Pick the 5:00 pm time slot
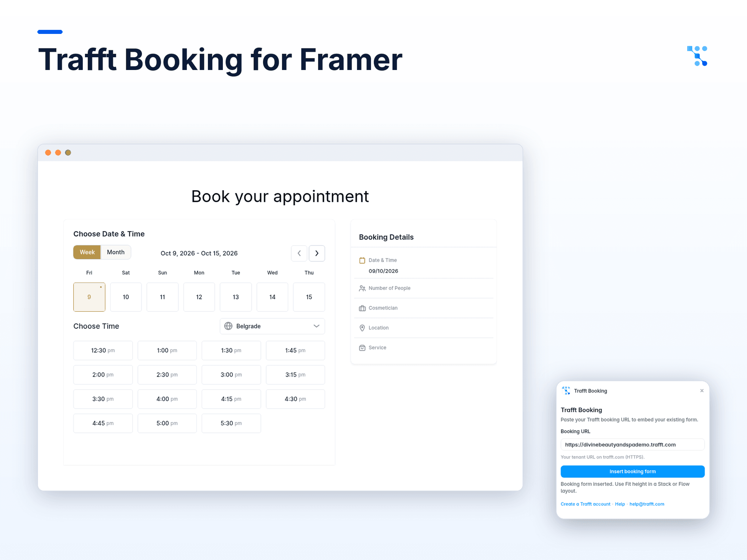747x560 pixels. point(167,423)
